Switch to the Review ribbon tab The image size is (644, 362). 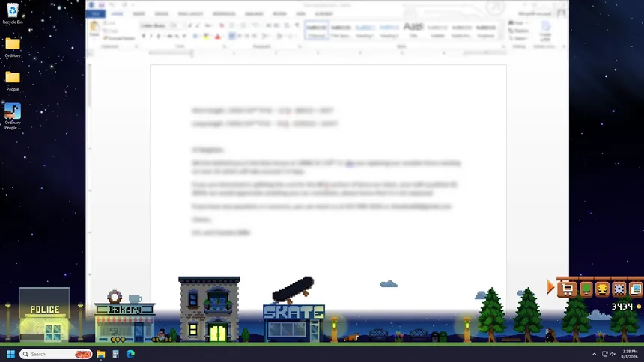(279, 13)
